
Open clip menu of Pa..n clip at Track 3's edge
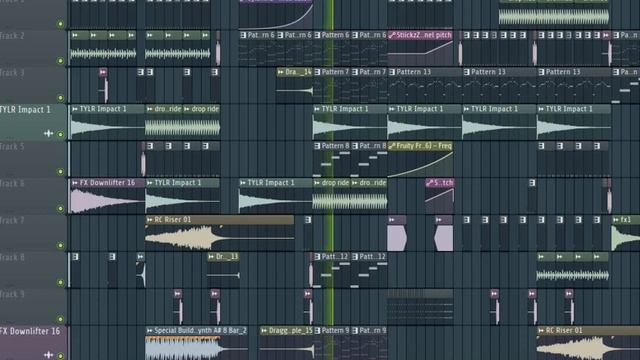pyautogui.click(x=616, y=72)
